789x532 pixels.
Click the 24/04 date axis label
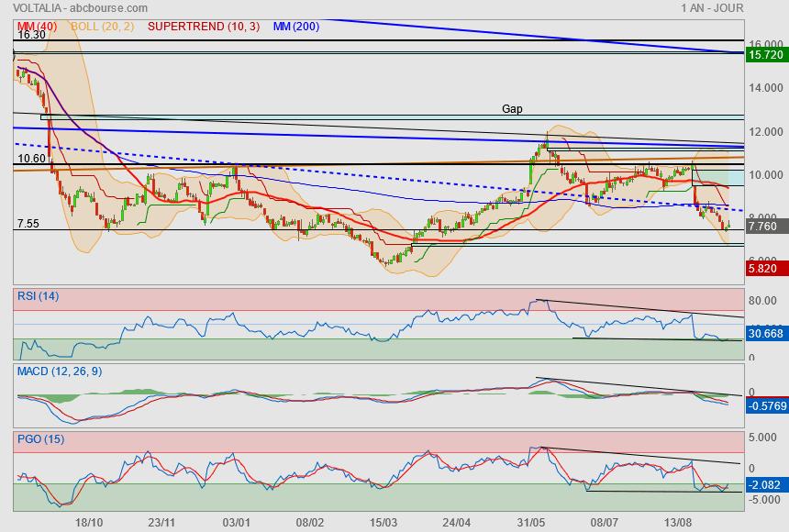(456, 523)
